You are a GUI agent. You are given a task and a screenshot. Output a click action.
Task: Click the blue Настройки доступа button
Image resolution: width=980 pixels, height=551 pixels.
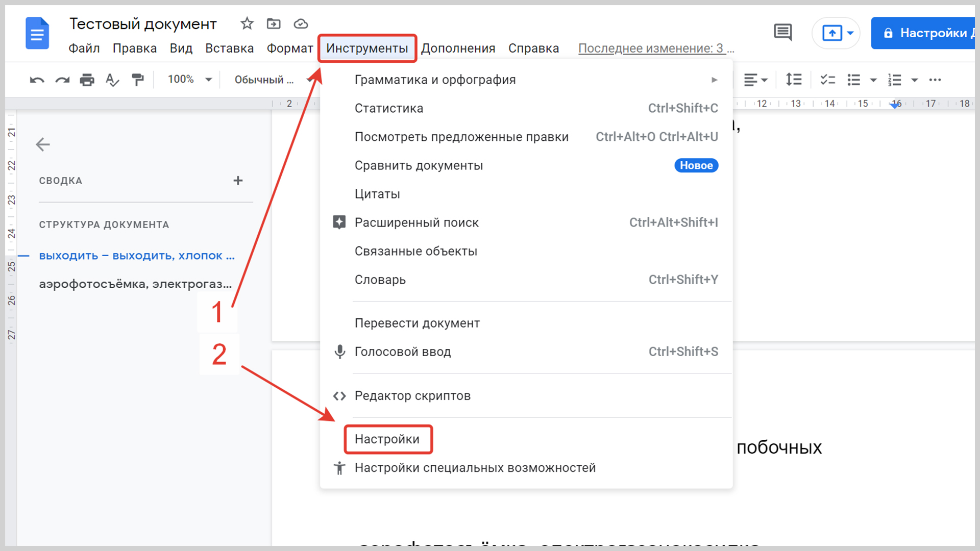[x=923, y=33]
